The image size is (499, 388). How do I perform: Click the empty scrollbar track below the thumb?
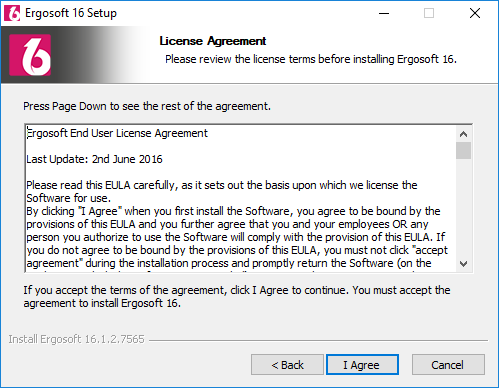[x=463, y=208]
